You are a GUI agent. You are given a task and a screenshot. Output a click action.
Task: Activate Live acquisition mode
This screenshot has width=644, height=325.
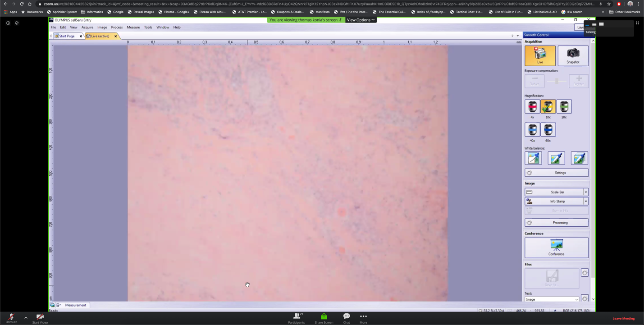(x=540, y=55)
